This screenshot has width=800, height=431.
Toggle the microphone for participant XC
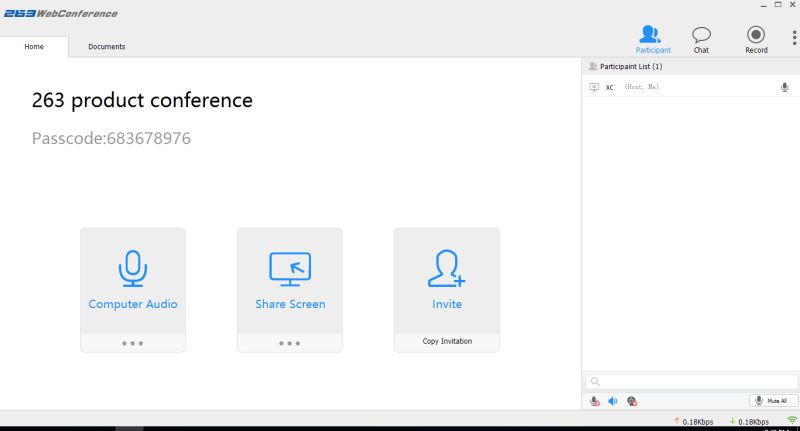(x=785, y=88)
